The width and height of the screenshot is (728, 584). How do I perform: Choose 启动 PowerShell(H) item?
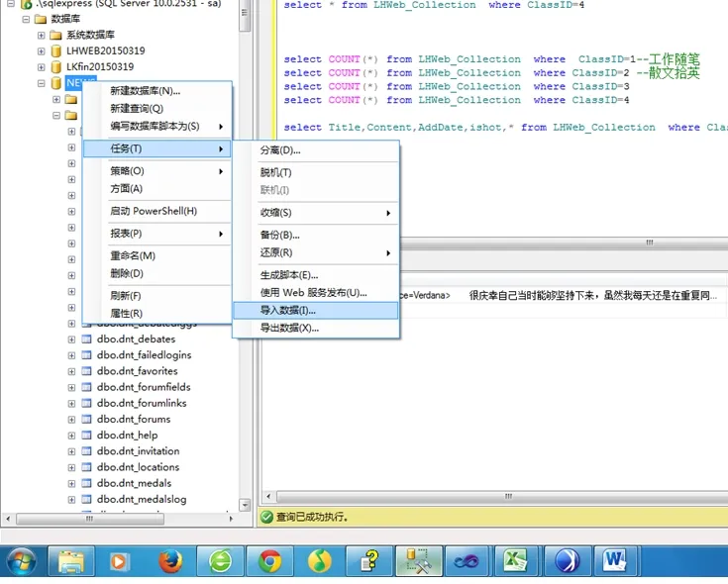[x=156, y=211]
